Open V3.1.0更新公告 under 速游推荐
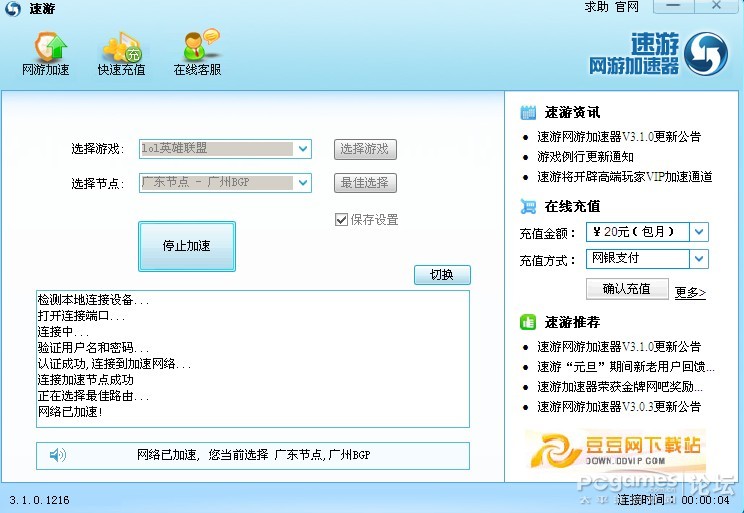This screenshot has width=744, height=513. (x=619, y=347)
